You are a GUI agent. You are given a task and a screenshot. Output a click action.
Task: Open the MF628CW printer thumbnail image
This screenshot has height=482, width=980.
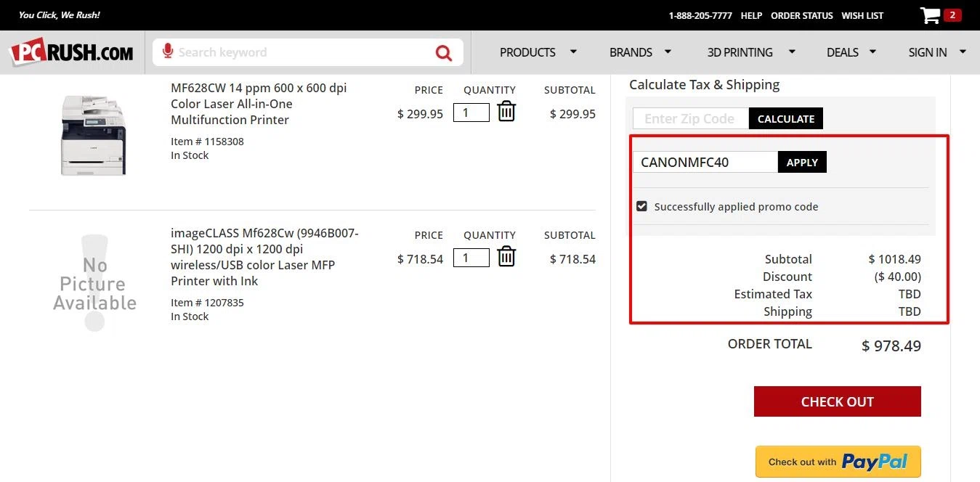(94, 134)
